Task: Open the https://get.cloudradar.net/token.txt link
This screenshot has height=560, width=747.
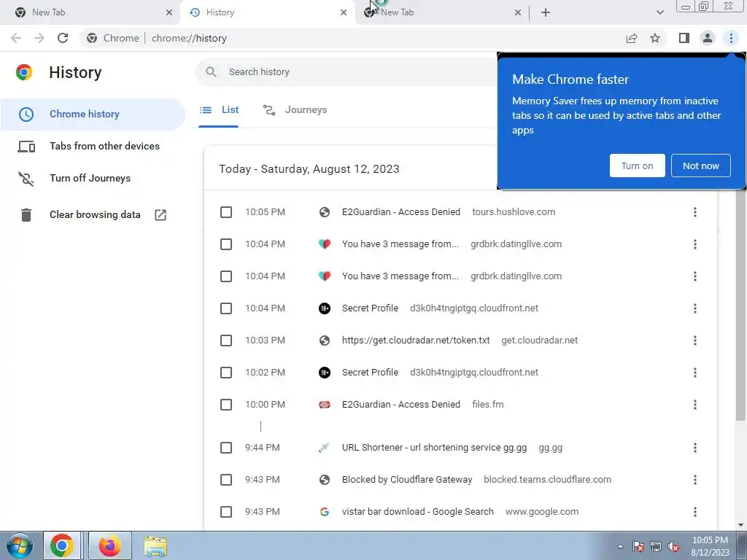Action: pos(416,341)
